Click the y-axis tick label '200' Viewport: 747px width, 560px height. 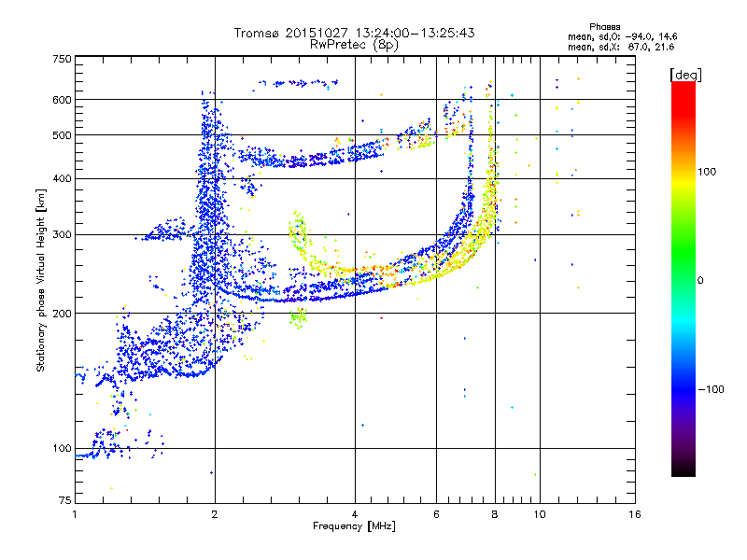pos(63,314)
